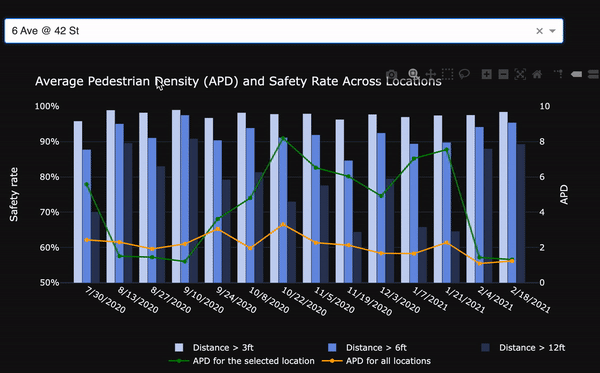This screenshot has height=373, width=600.
Task: Choose the Lasso Select tool
Action: pos(464,74)
